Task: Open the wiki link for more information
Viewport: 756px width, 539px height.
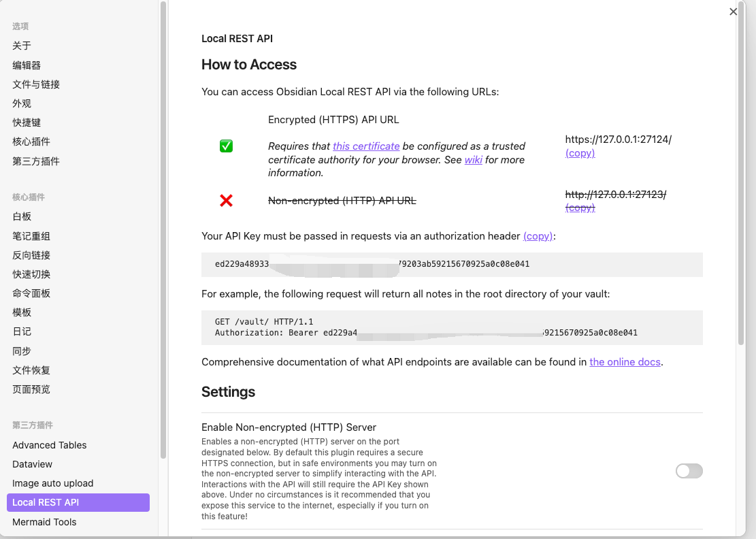Action: click(474, 159)
